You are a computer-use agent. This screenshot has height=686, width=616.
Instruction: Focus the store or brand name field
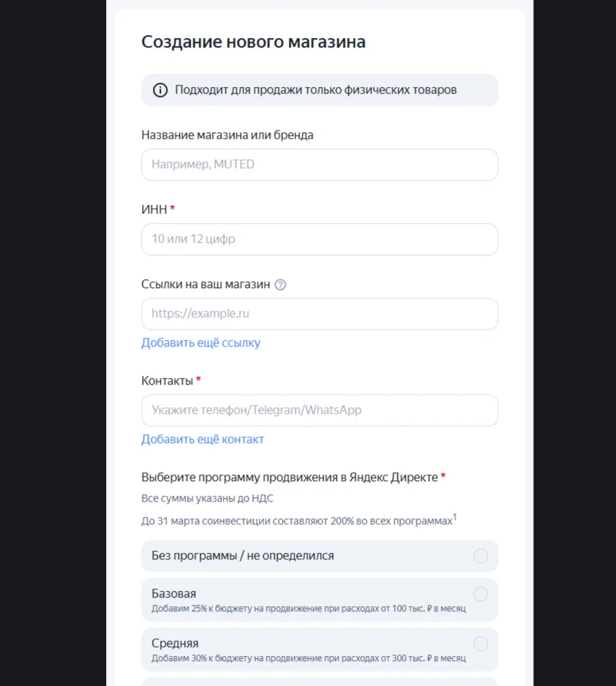pyautogui.click(x=319, y=165)
